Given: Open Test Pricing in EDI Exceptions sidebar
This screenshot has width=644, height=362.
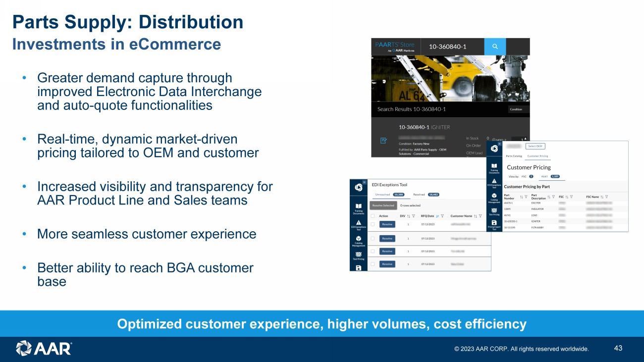Looking at the screenshot, I should pos(359,256).
